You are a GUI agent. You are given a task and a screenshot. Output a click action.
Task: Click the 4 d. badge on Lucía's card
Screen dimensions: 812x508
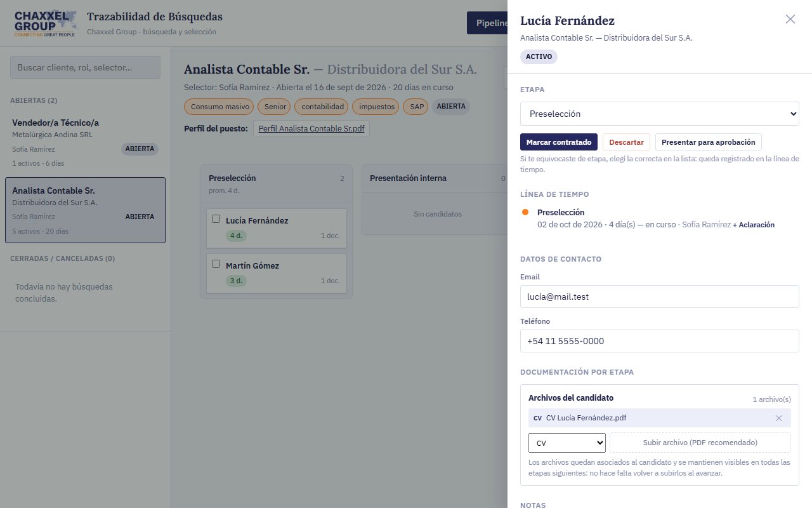pyautogui.click(x=236, y=236)
